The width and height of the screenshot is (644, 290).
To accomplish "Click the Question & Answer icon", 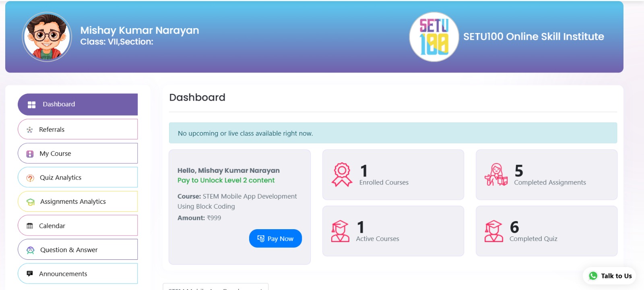I will point(31,250).
